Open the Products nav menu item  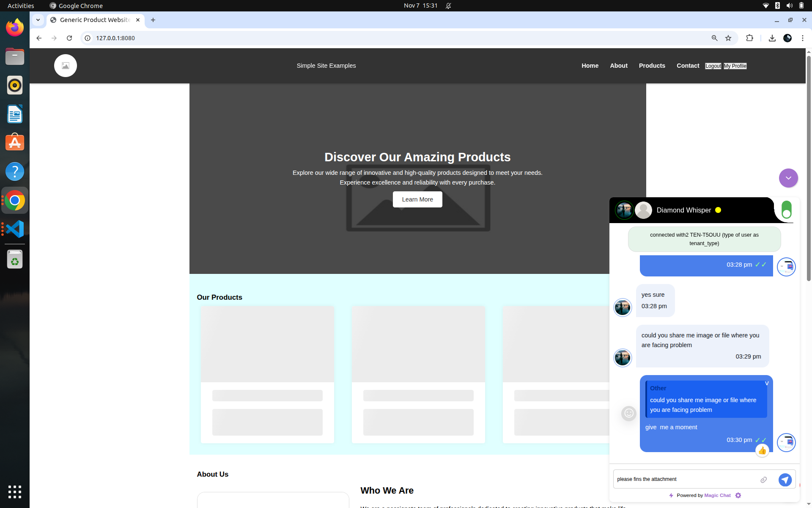tap(652, 66)
